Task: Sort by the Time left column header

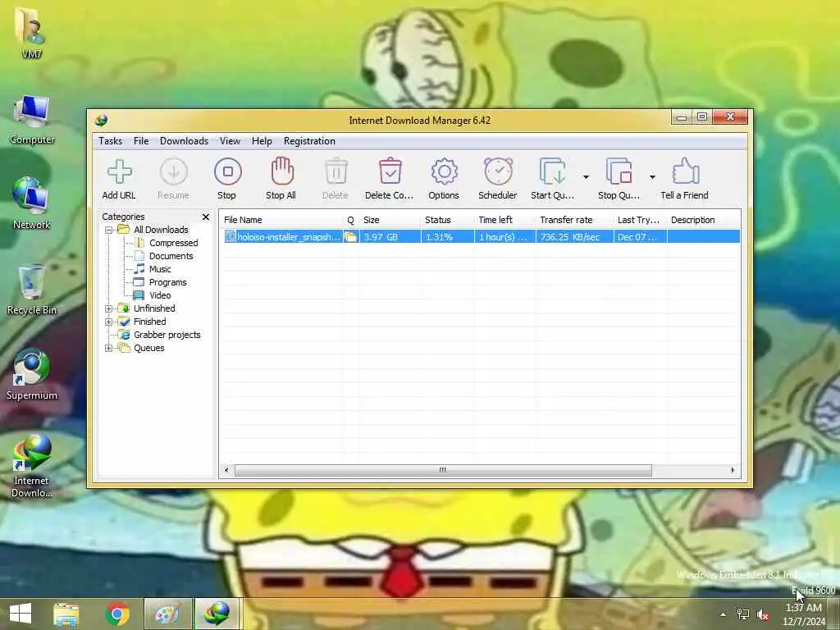Action: pyautogui.click(x=505, y=220)
